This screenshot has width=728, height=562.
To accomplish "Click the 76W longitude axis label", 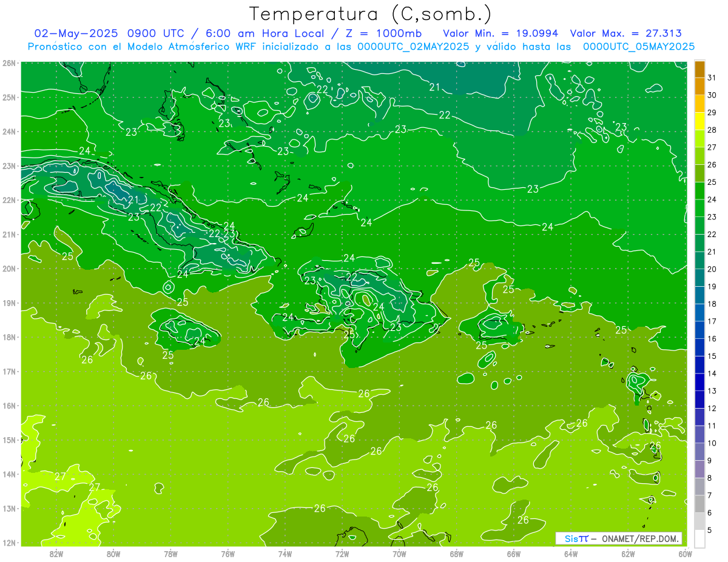I will click(227, 554).
